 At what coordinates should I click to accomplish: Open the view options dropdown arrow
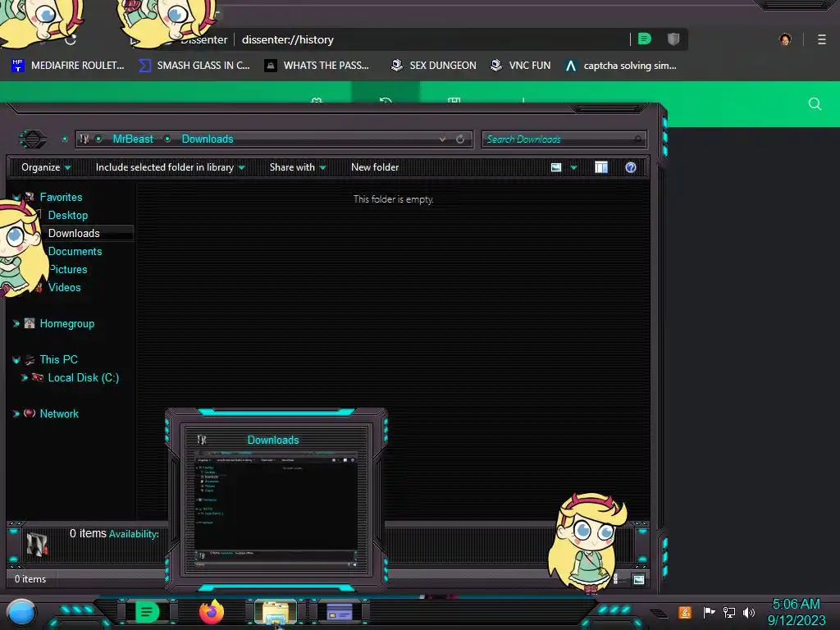click(x=573, y=167)
